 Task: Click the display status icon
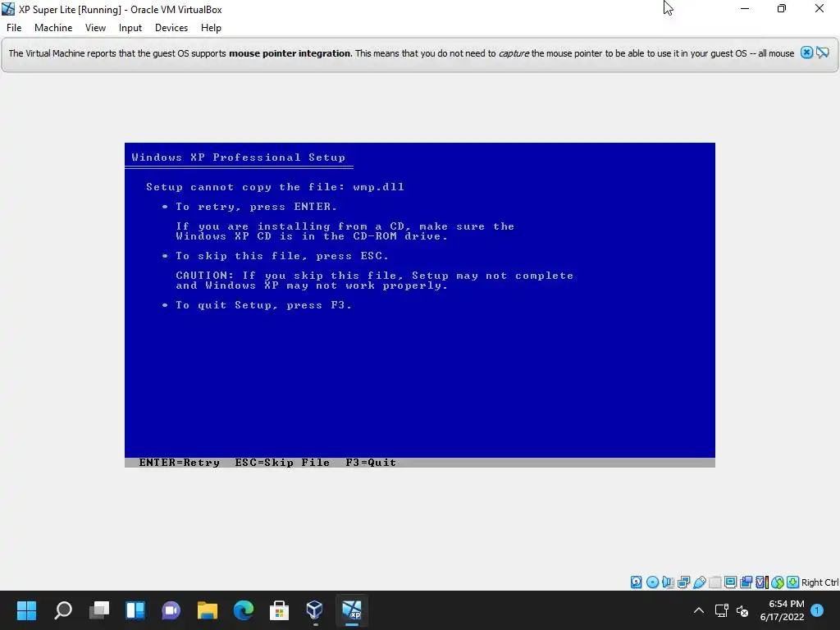point(730,582)
